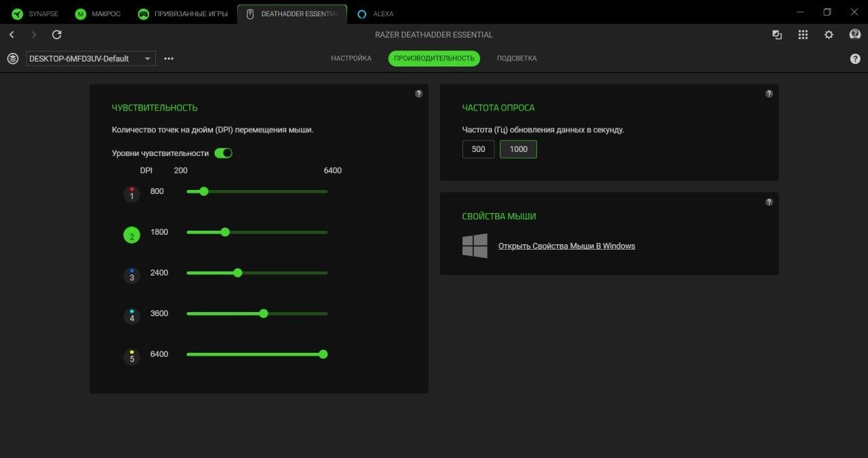Image resolution: width=868 pixels, height=458 pixels.
Task: Open the Подсветка section
Action: [517, 58]
